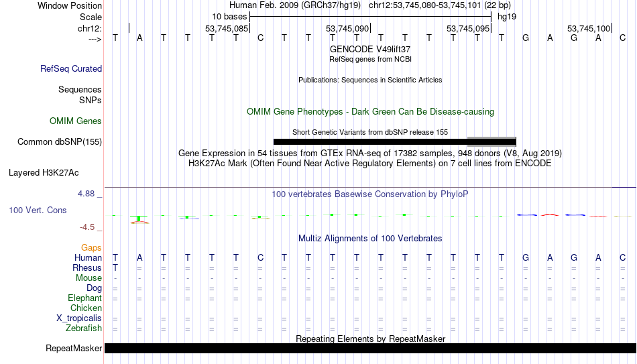This screenshot has height=364, width=637.
Task: Click the -4.5 conservation scale value
Action: 87,227
